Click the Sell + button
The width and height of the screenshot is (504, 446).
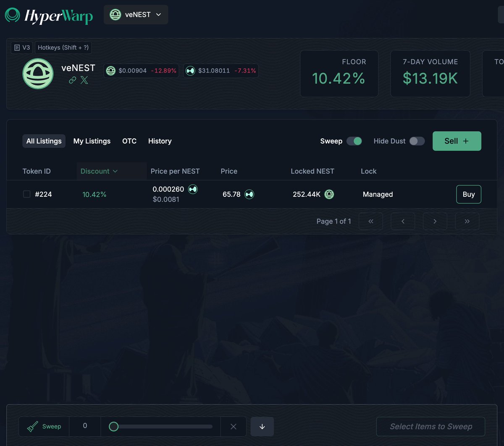[457, 141]
